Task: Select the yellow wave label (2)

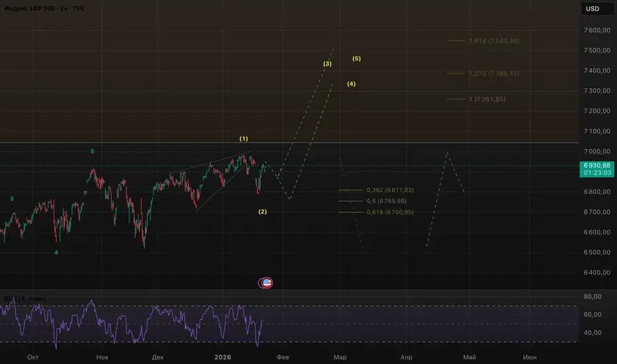Action: [x=262, y=212]
